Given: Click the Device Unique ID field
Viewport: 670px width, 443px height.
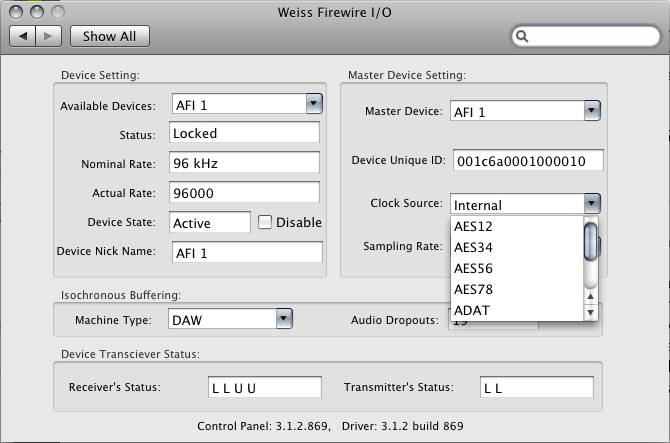Looking at the screenshot, I should [527, 161].
